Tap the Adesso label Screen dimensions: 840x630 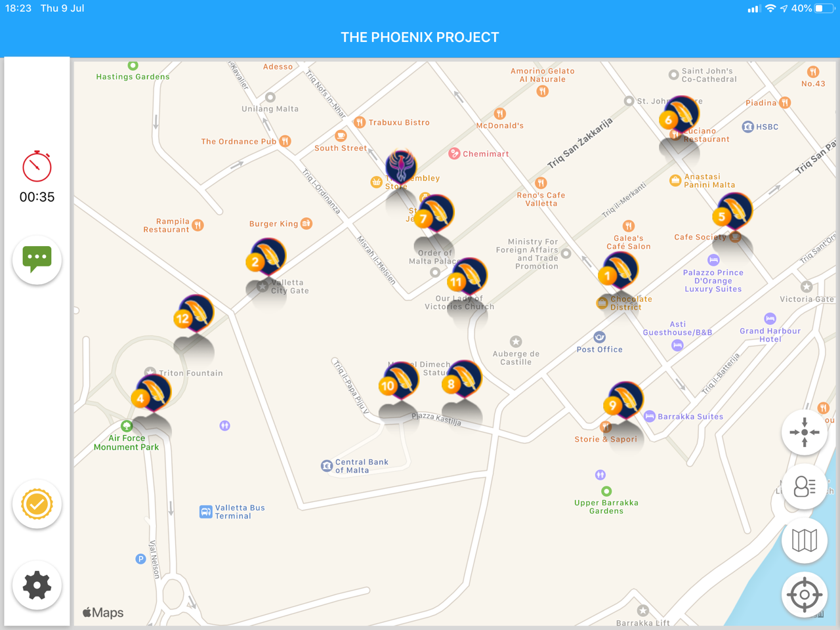[278, 66]
